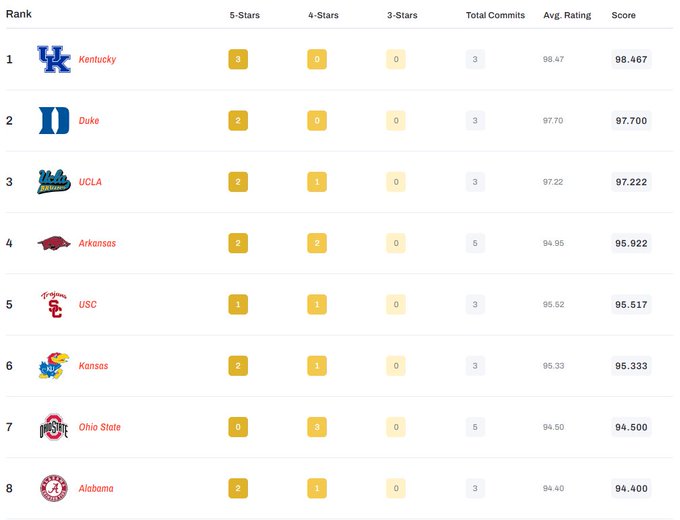Image resolution: width=680 pixels, height=520 pixels.
Task: Click the Ohio State Buckeyes logo
Action: click(x=54, y=427)
